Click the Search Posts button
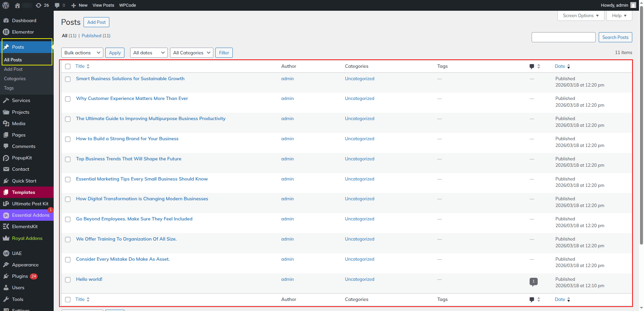644x311 pixels. tap(615, 37)
